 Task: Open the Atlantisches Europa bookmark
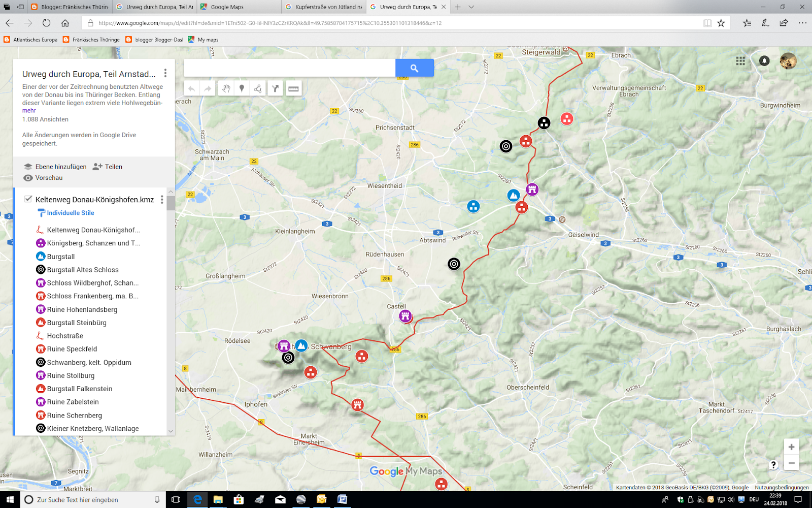31,40
